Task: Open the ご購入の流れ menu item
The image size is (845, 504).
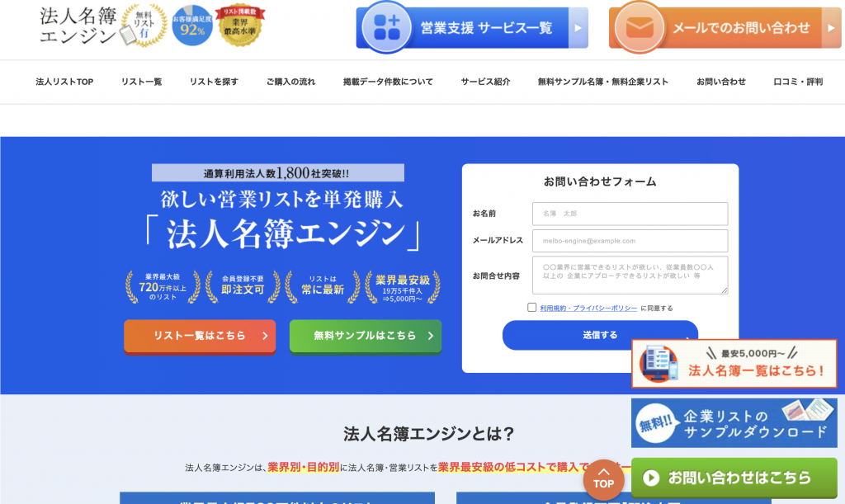Action: (291, 82)
